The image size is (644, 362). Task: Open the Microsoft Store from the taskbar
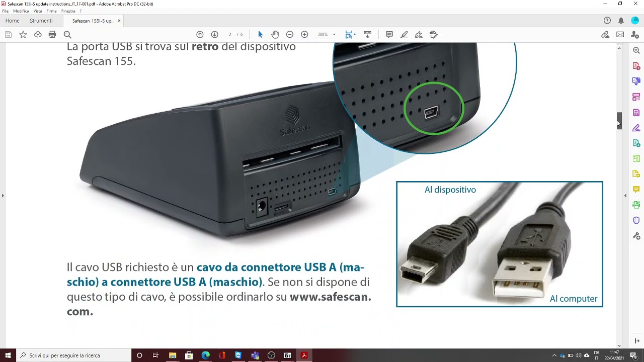coord(189,355)
